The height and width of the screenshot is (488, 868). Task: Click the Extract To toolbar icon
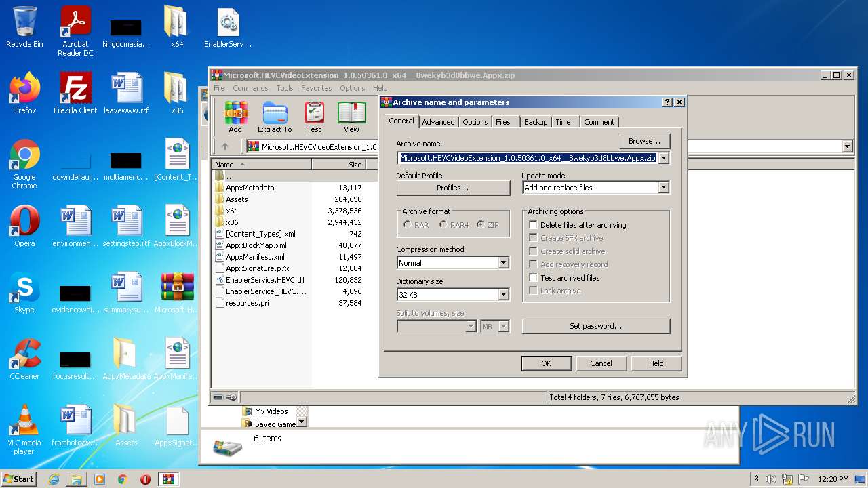275,117
